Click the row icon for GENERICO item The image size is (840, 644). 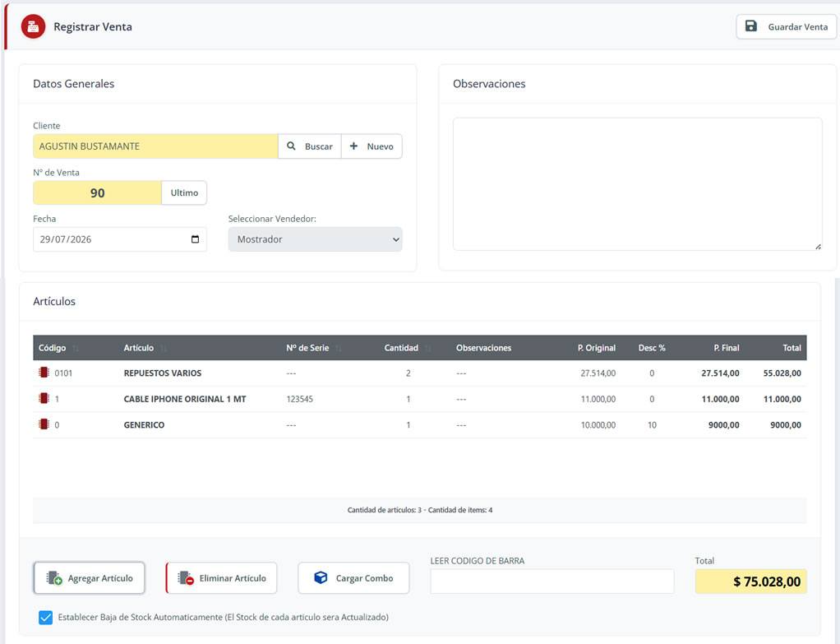coord(44,424)
